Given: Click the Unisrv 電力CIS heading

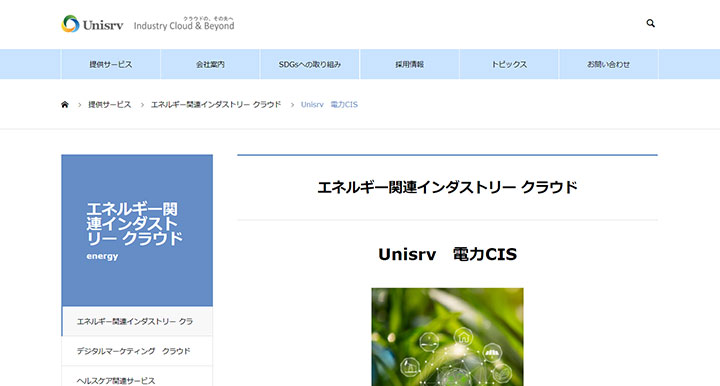Looking at the screenshot, I should click(448, 254).
